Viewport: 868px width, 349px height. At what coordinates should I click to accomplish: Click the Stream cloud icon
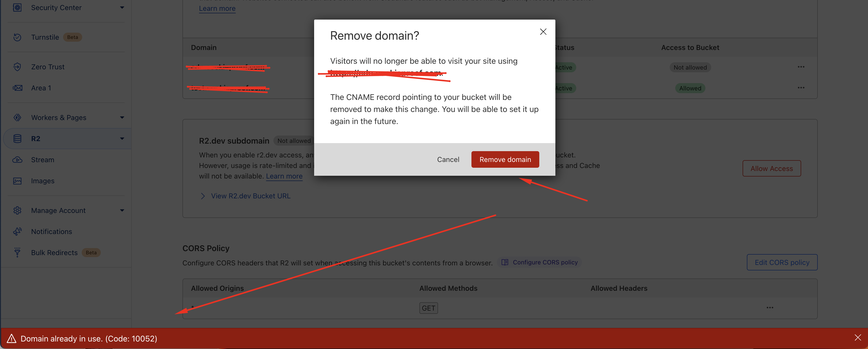(17, 159)
